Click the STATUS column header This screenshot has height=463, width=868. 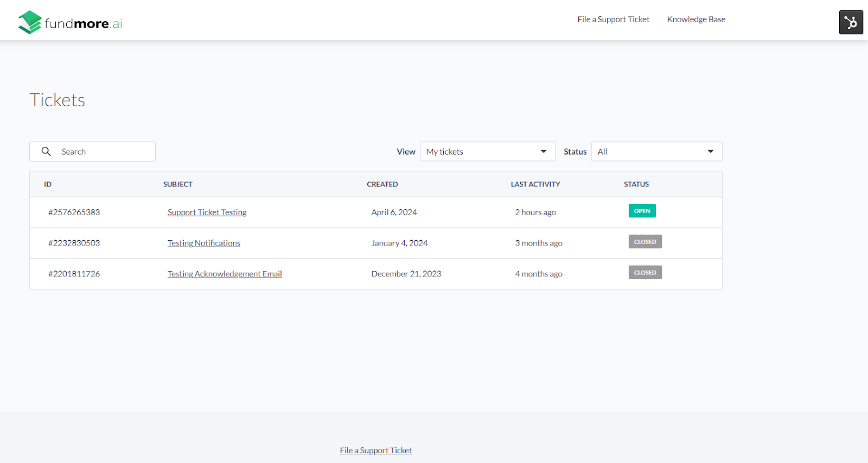(636, 184)
